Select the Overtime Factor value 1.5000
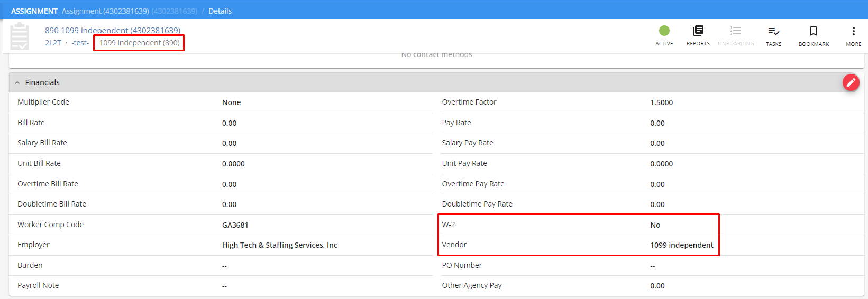 [662, 102]
